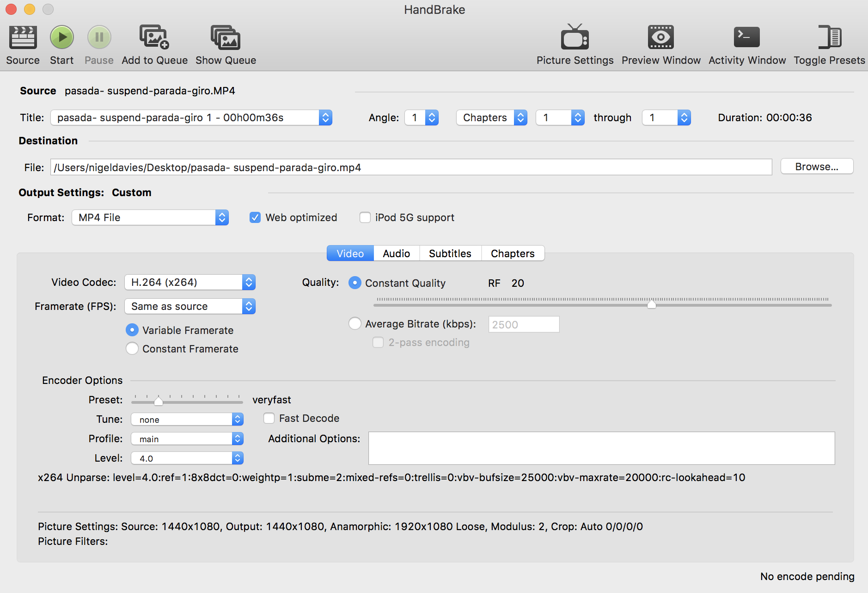Click the Additional Options text box
Viewport: 868px width, 593px height.
pyautogui.click(x=602, y=448)
